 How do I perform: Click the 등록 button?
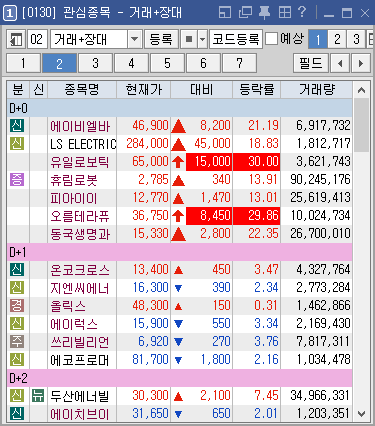(161, 40)
